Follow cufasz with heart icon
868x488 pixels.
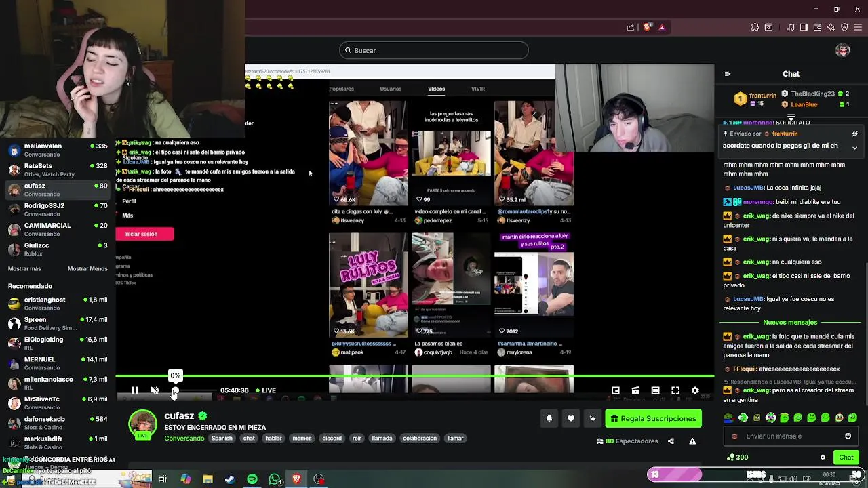[x=571, y=418]
